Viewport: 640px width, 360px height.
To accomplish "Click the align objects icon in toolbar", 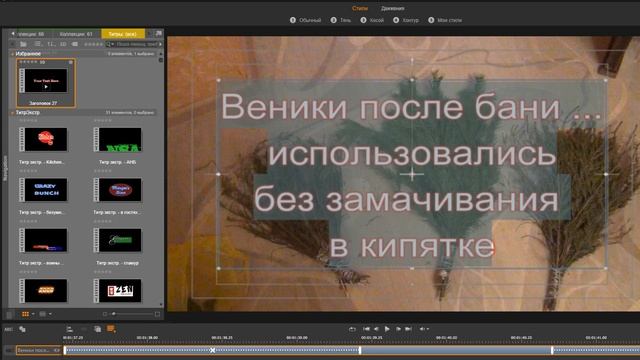I will coord(69,329).
